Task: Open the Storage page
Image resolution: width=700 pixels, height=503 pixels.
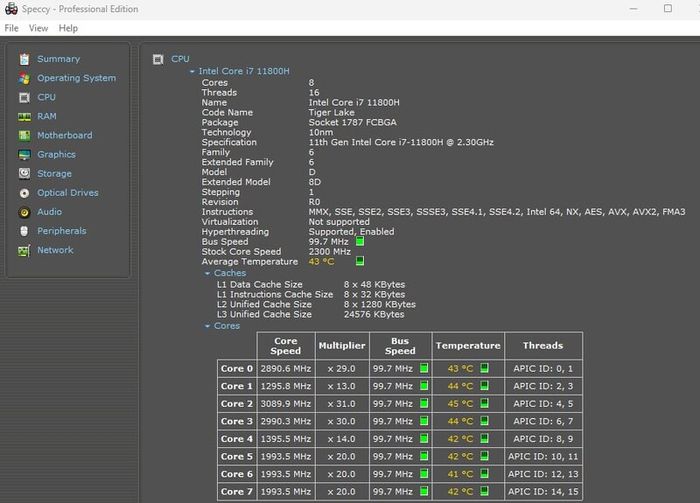Action: [x=54, y=174]
